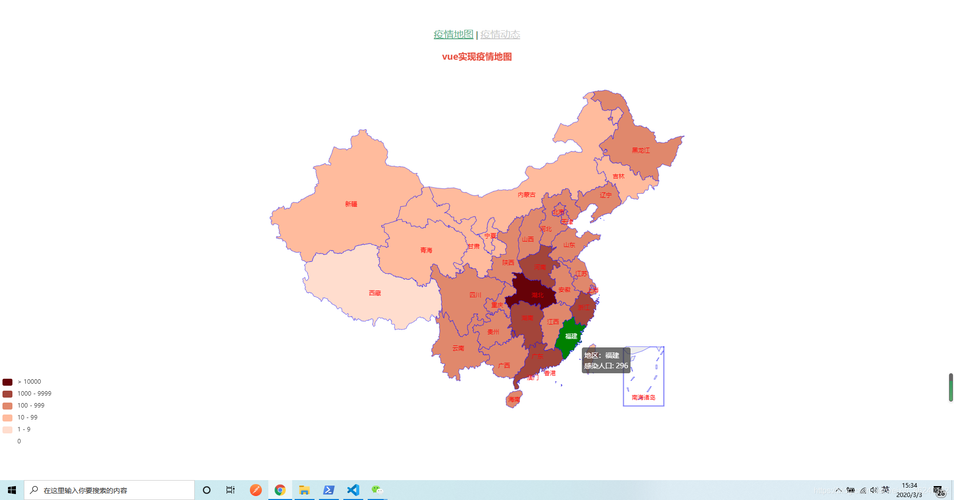Viewport: 954px width, 500px height.
Task: Select Ningxia (宁夏) region on map
Action: point(490,237)
